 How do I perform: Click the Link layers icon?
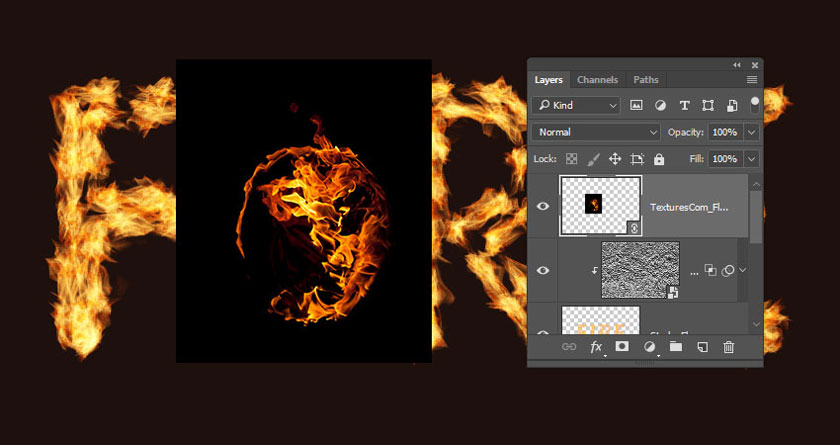tap(569, 347)
